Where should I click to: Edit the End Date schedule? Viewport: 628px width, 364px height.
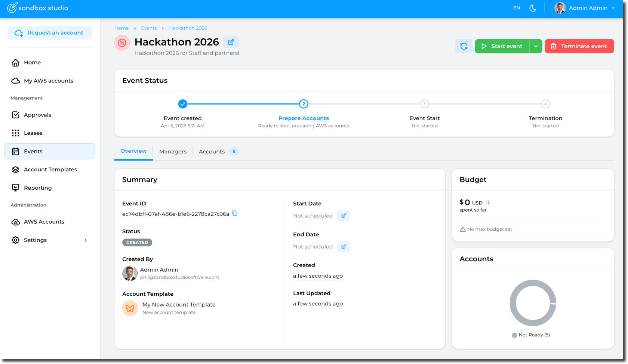[343, 247]
